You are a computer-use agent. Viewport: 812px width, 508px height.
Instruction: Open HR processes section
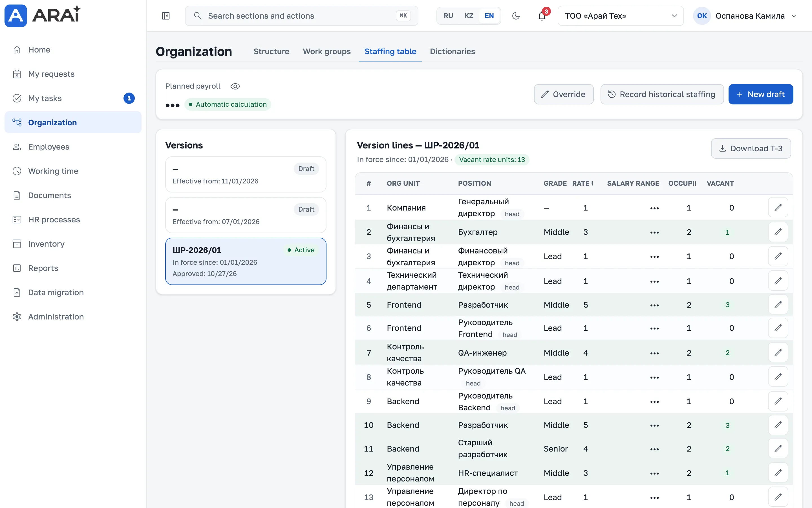73,219
